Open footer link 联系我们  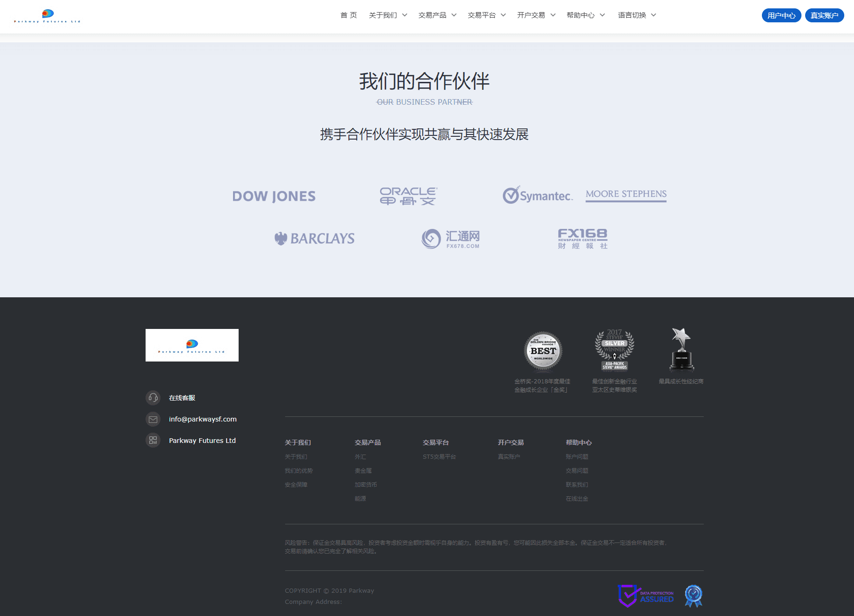point(577,485)
